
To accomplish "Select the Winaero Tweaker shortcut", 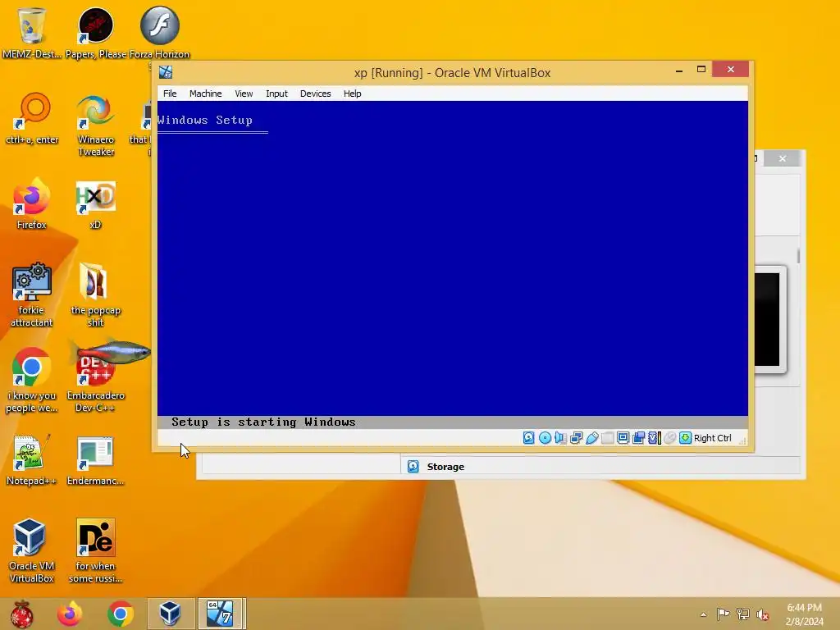I will pyautogui.click(x=96, y=126).
